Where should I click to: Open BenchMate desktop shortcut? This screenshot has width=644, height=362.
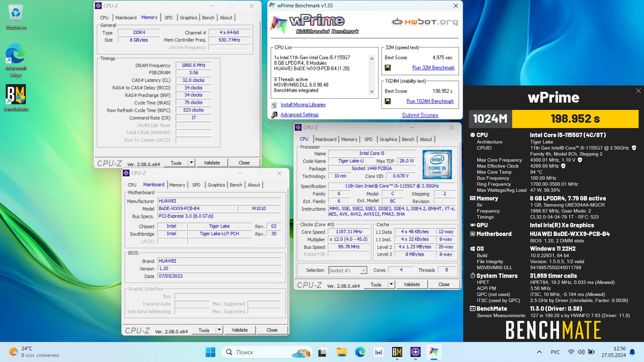tap(15, 98)
